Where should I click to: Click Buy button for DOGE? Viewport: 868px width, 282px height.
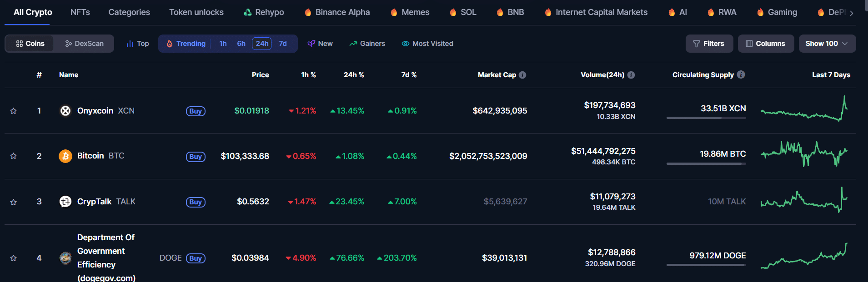tap(196, 258)
